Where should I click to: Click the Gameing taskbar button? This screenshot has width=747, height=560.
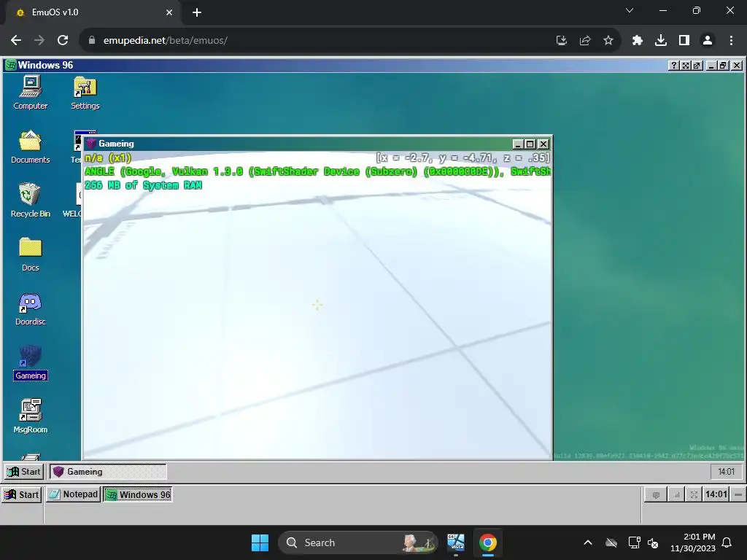pos(109,472)
